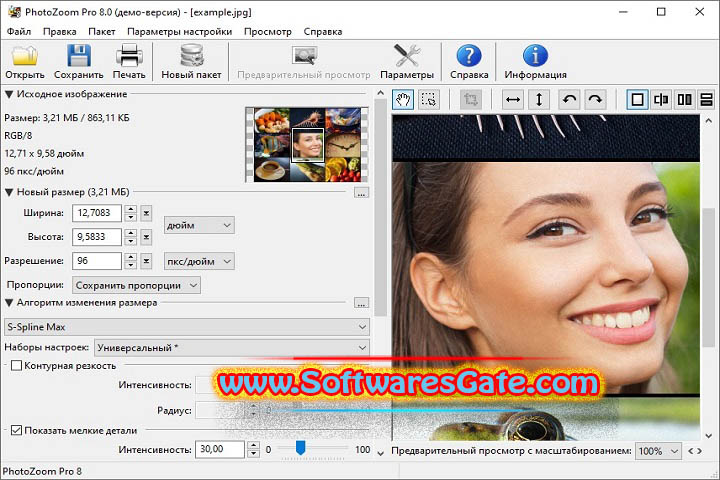Open the Пакет menu
The height and width of the screenshot is (480, 720).
tap(101, 32)
